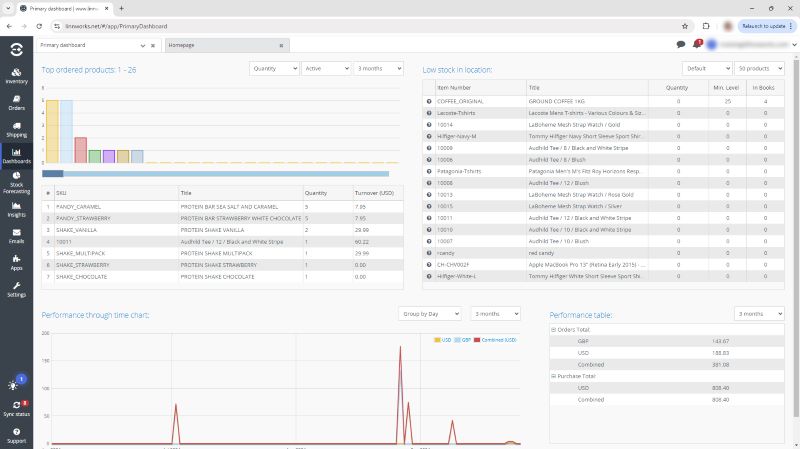Go back in browser
The height and width of the screenshot is (449, 800).
tap(9, 26)
